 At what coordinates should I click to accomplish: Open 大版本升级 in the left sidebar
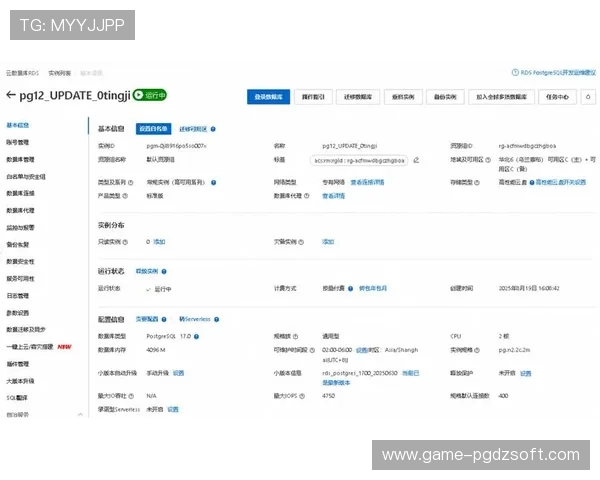[x=20, y=381]
